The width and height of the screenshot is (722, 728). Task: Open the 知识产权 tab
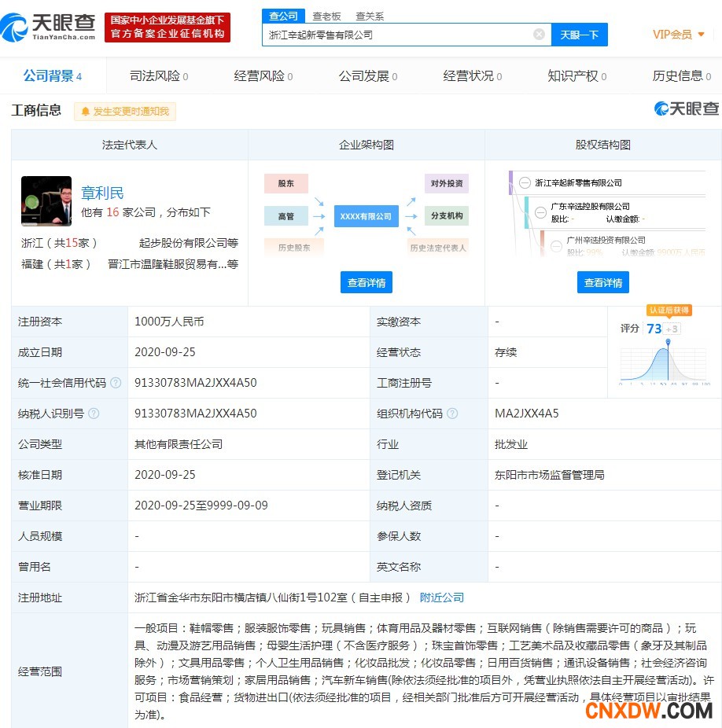[576, 76]
